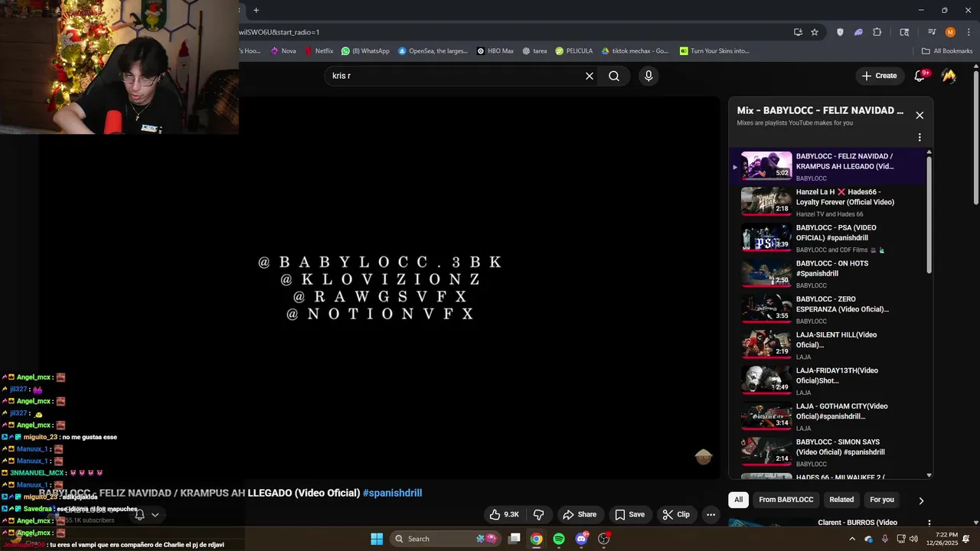Play LAJA - GOTHAM CITY playlist item
Viewport: 980px width, 551px height.
(x=831, y=417)
